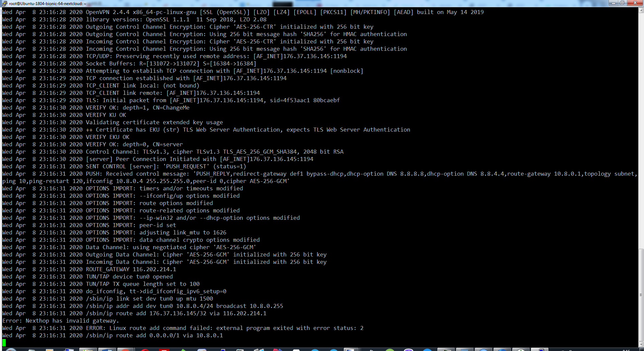This screenshot has height=351, width=644.
Task: Click 'TUN/TAP device tun0 opened'
Action: coord(129,277)
